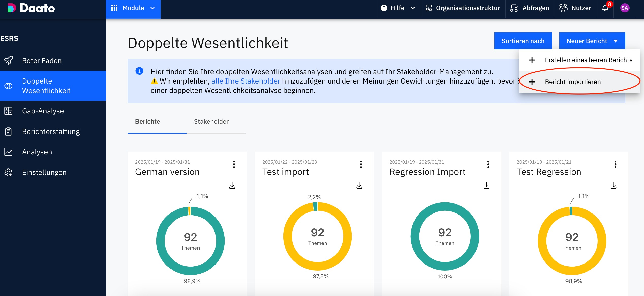Select Bericht importieren menu entry
The image size is (644, 296).
click(x=573, y=82)
